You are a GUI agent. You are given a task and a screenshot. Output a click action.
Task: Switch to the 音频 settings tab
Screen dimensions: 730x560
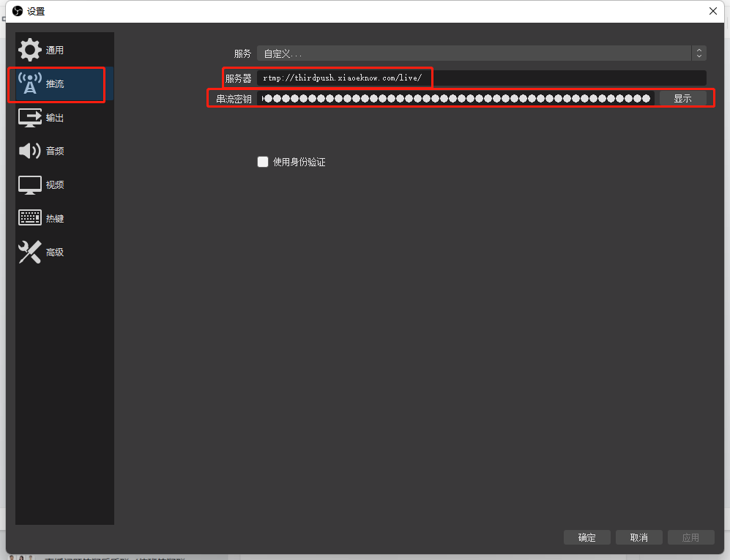point(55,151)
